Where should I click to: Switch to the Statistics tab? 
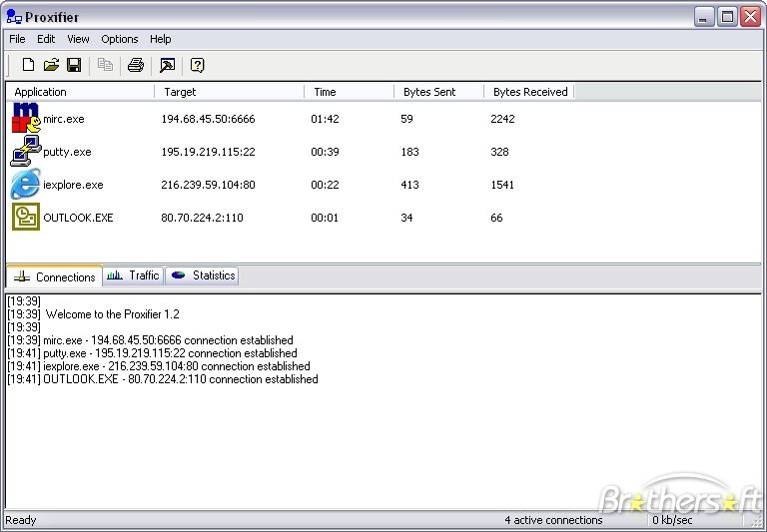coord(203,275)
